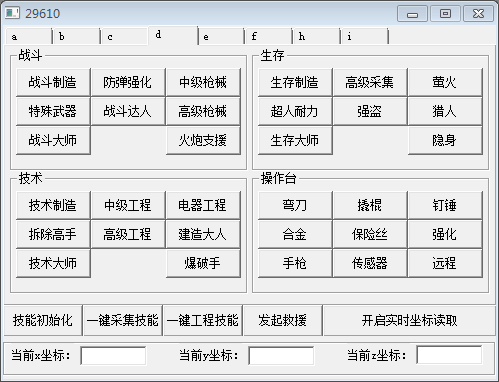Select the 远程 button
499x382 pixels.
pos(445,263)
